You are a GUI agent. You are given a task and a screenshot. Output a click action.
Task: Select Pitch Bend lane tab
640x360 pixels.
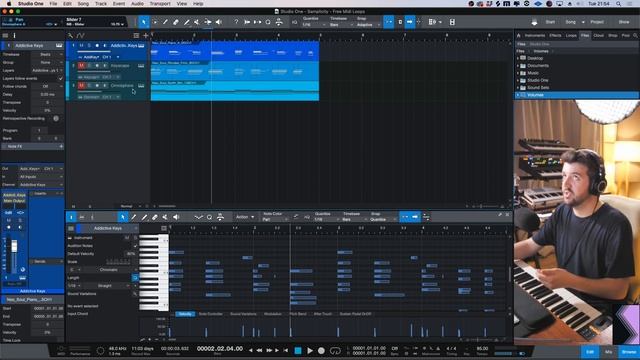[298, 314]
